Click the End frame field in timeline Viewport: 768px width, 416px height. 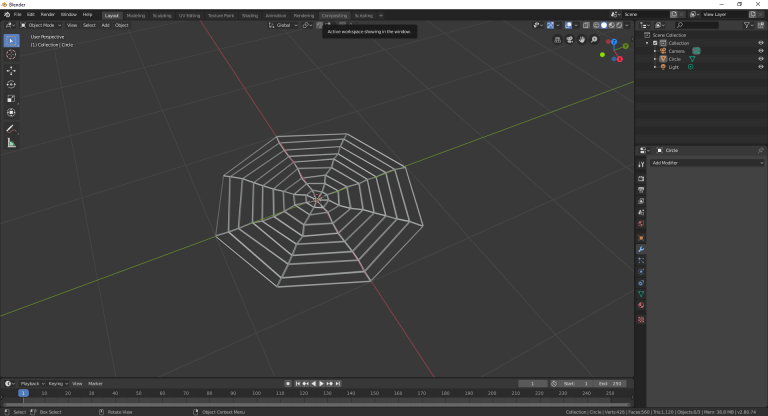coord(608,383)
